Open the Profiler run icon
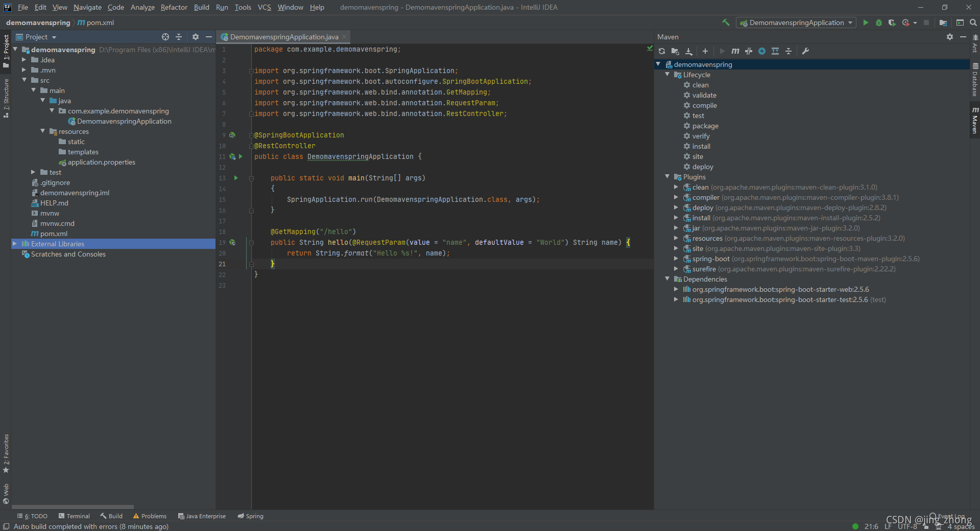 [x=906, y=22]
